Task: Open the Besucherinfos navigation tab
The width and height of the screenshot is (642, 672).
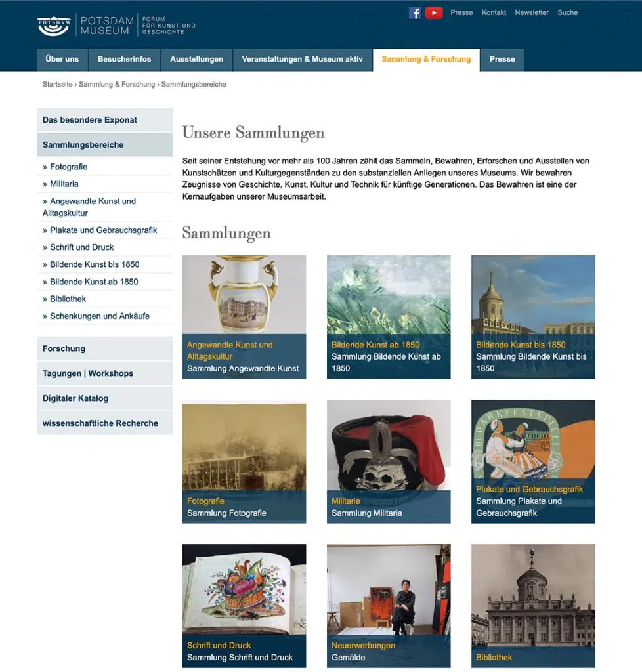Action: [x=124, y=59]
